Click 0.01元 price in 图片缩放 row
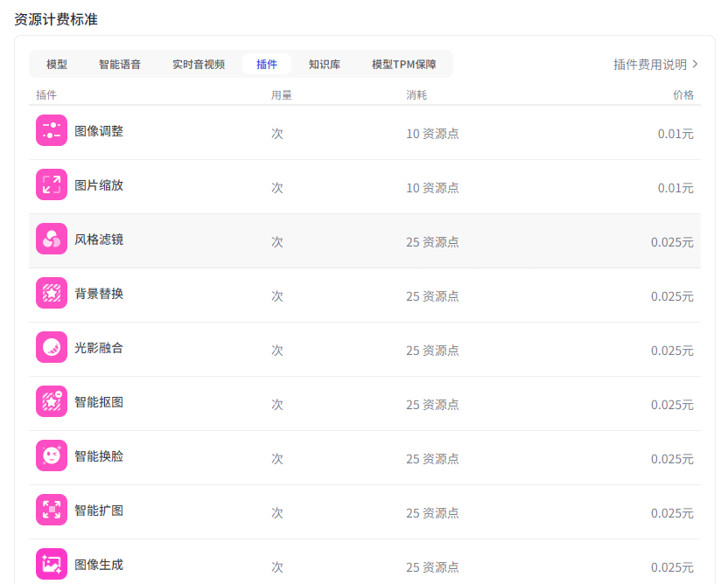728x584 pixels. click(675, 188)
